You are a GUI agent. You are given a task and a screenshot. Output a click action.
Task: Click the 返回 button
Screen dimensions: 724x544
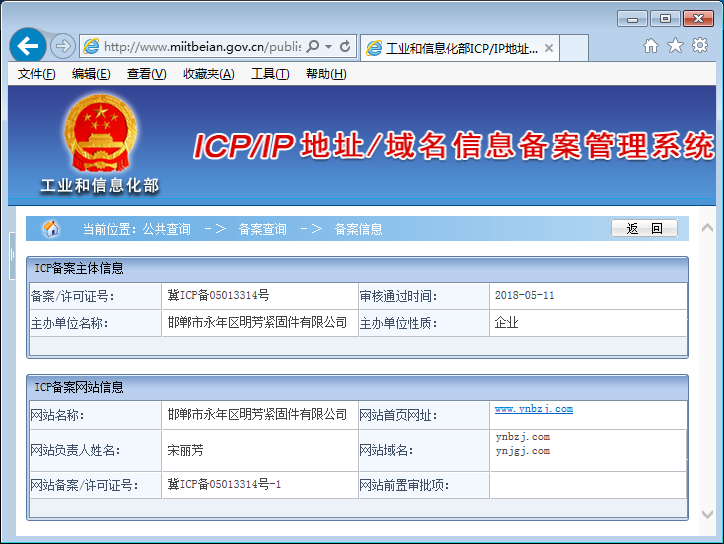tap(644, 229)
